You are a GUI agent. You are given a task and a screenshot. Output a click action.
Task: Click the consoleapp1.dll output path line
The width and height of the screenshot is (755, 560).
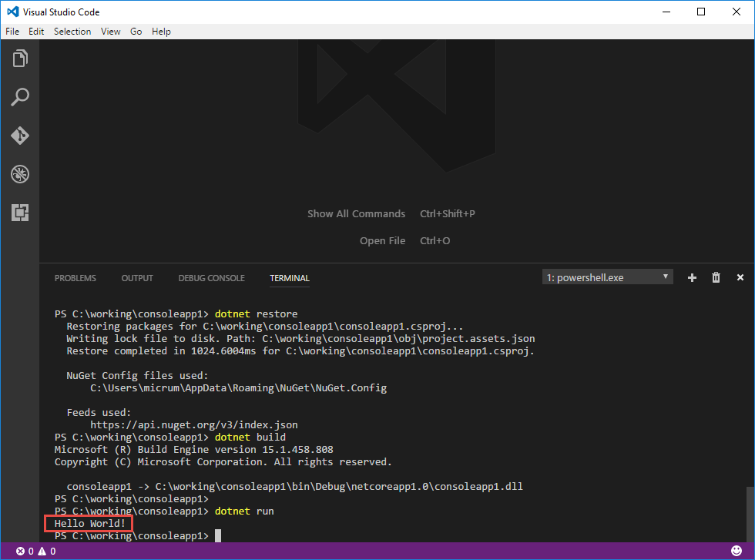(294, 486)
